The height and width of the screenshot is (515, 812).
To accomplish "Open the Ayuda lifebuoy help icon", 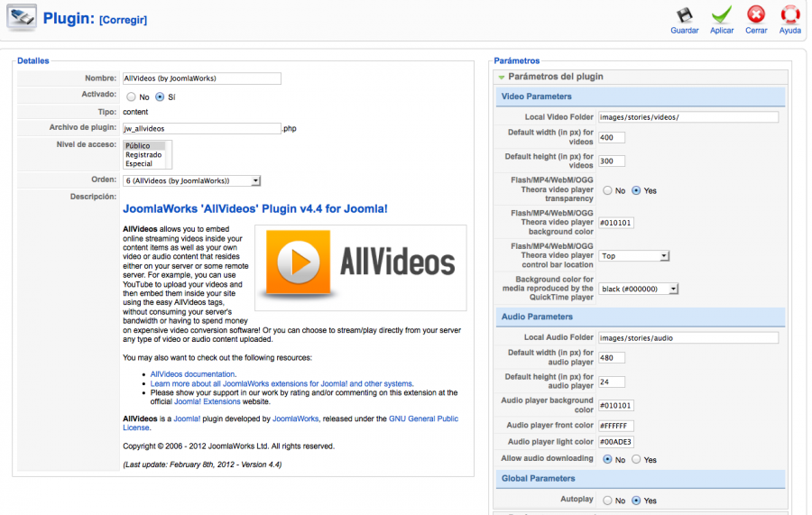I will [790, 14].
